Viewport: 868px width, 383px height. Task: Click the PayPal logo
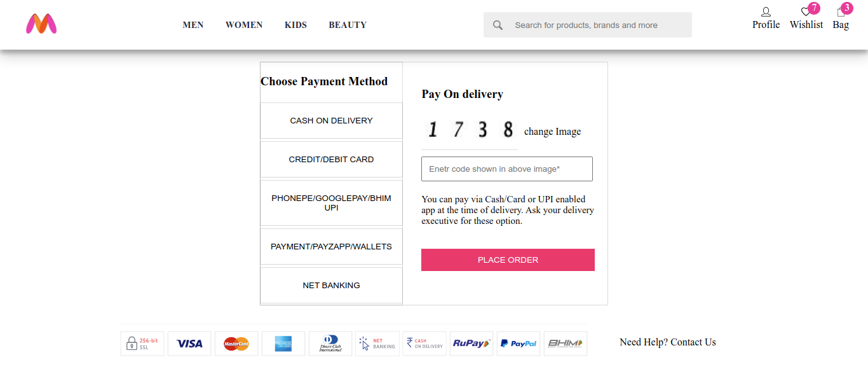click(519, 344)
